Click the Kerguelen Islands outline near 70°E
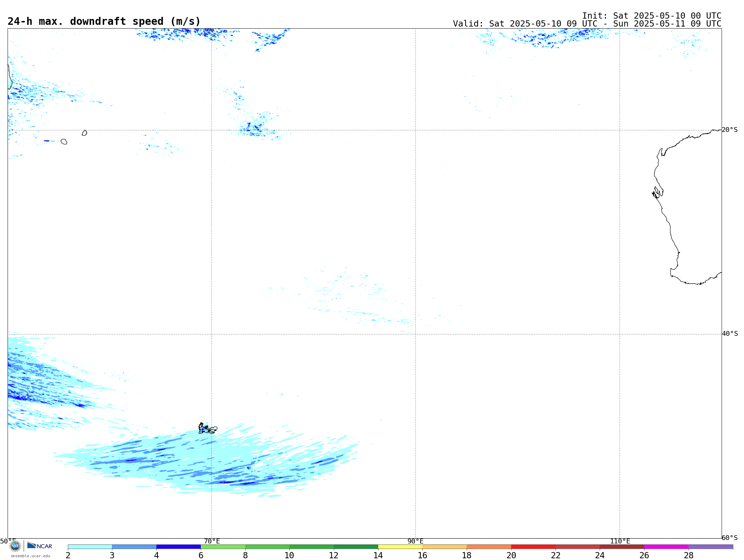 [208, 428]
